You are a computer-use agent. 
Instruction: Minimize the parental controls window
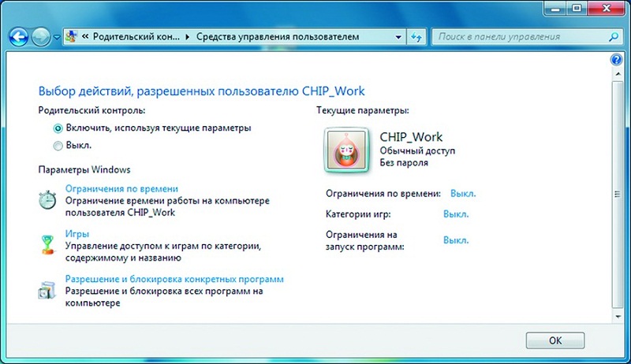(x=556, y=8)
